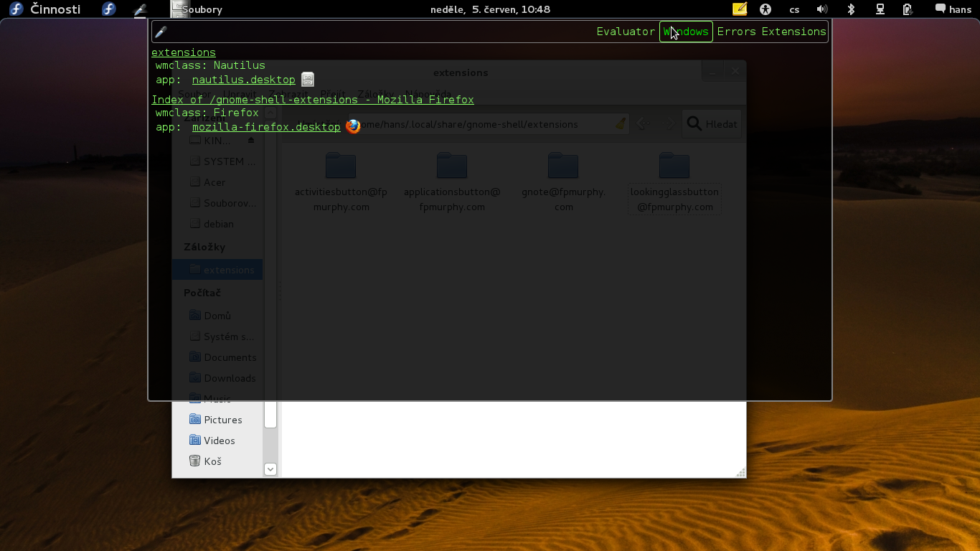Click the Fedora applications button icon in panel
Image resolution: width=980 pixels, height=551 pixels.
109,9
